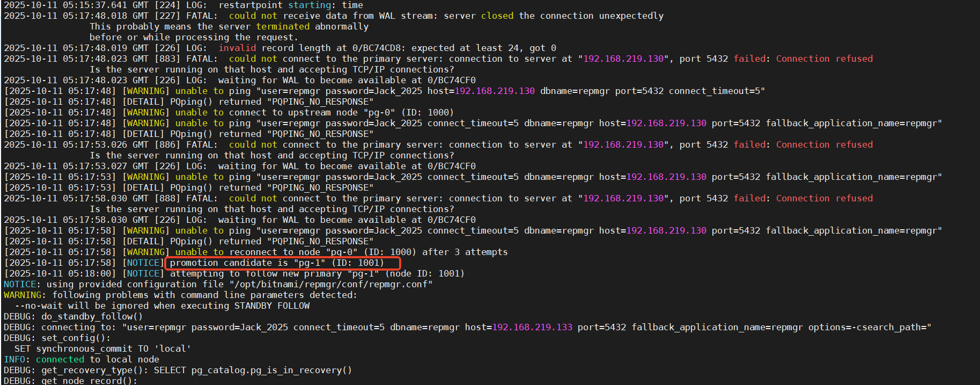Click the line 'This probably means the server terminated abnormally'
The height and width of the screenshot is (385, 980).
click(229, 26)
